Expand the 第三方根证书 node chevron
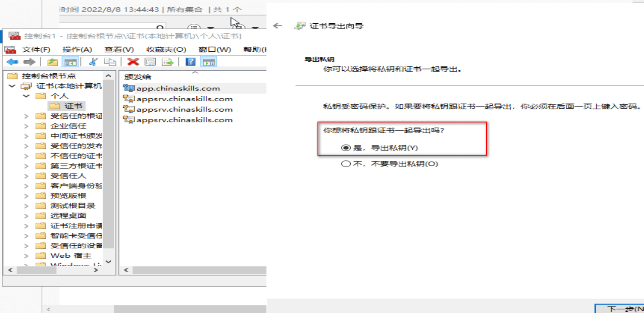The width and height of the screenshot is (644, 313). 26,166
